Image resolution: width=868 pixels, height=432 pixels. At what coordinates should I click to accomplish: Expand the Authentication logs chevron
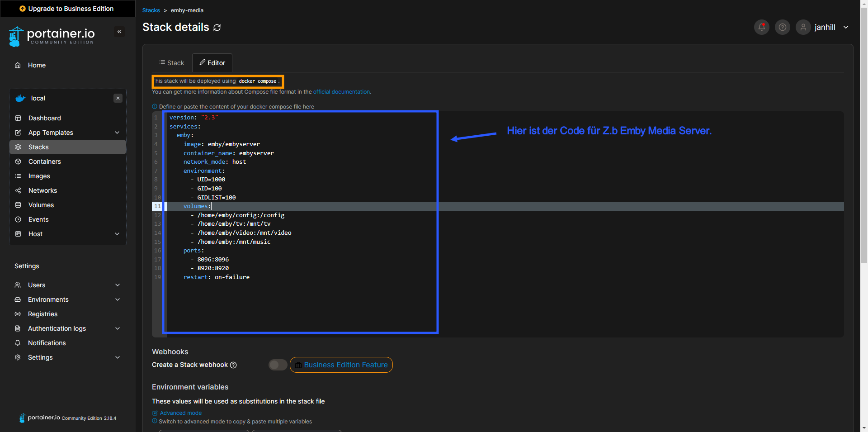(x=118, y=328)
